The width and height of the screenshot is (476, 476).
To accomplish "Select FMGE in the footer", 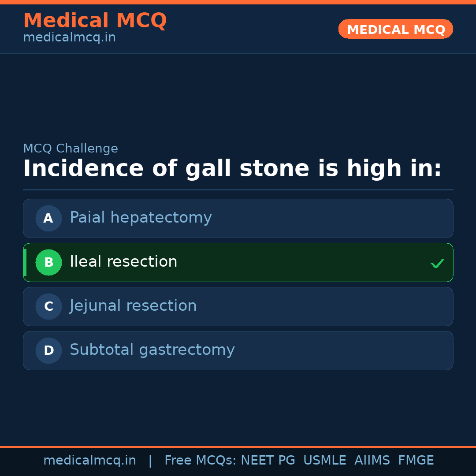I will (x=416, y=461).
